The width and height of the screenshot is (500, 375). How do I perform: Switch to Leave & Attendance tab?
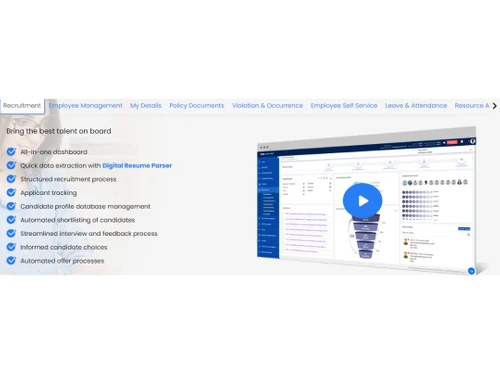(416, 106)
